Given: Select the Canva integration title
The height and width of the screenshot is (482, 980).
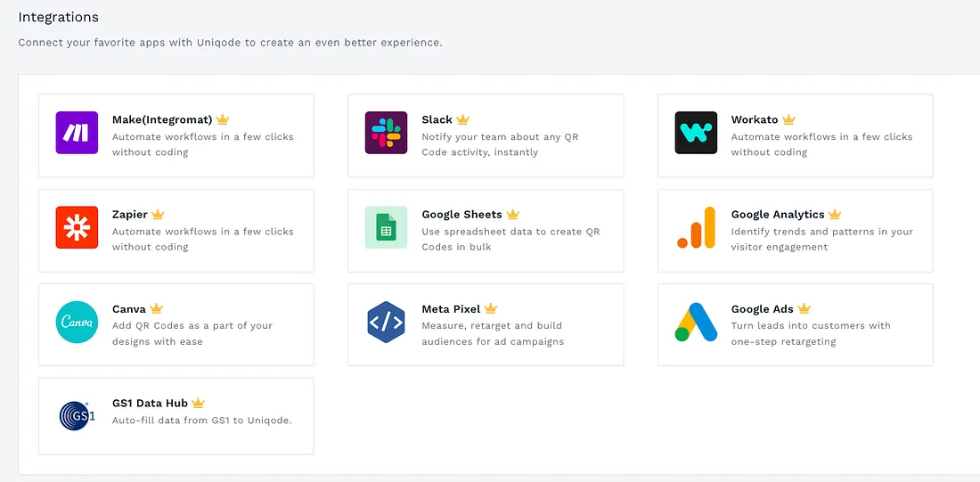Looking at the screenshot, I should (x=129, y=309).
